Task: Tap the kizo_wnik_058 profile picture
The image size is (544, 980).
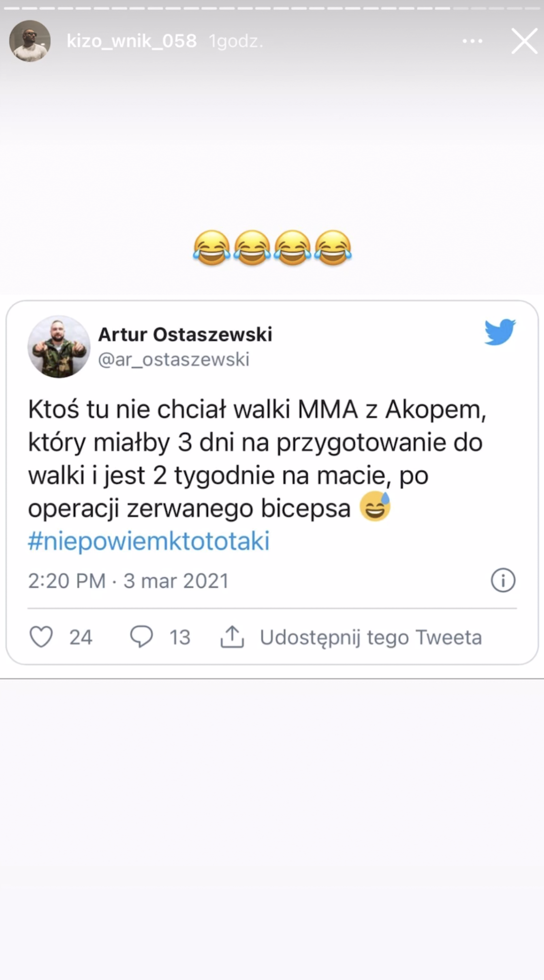Action: (30, 41)
